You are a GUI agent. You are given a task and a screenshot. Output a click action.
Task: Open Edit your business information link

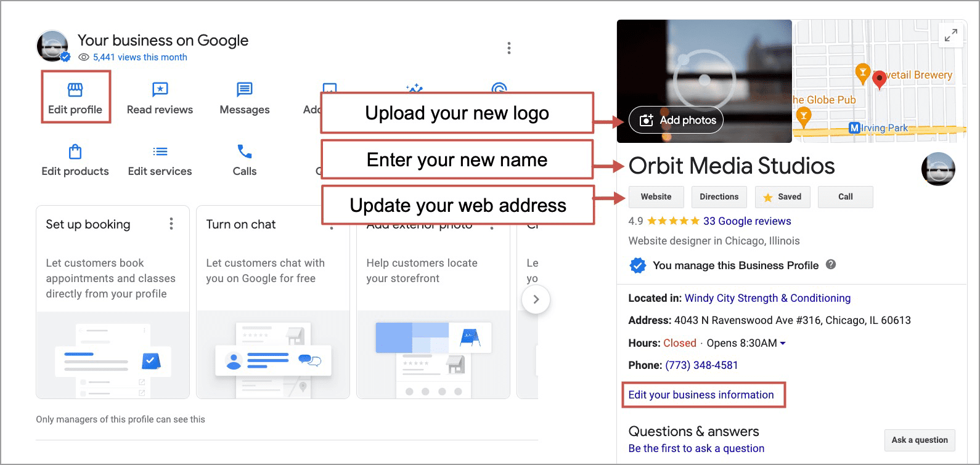point(701,395)
